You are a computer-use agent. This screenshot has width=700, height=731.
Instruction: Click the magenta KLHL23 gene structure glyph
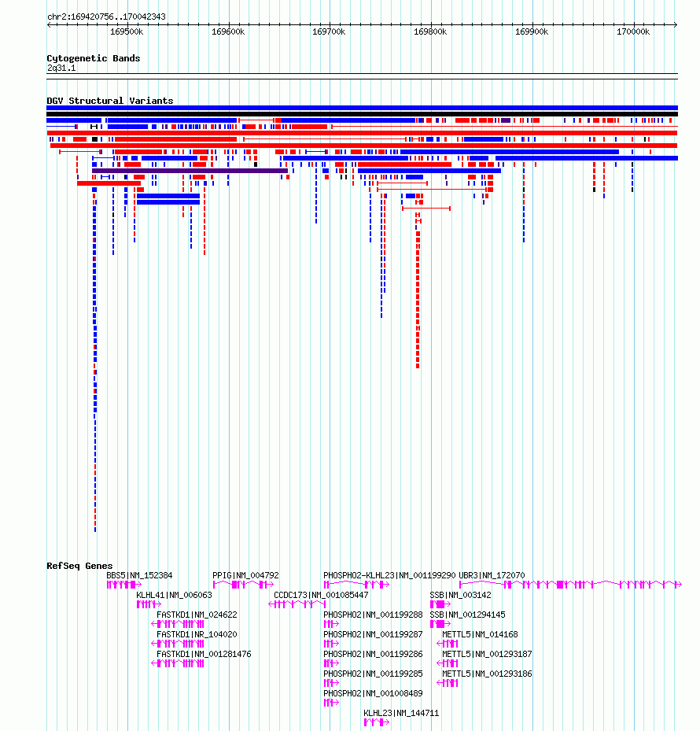[x=377, y=722]
